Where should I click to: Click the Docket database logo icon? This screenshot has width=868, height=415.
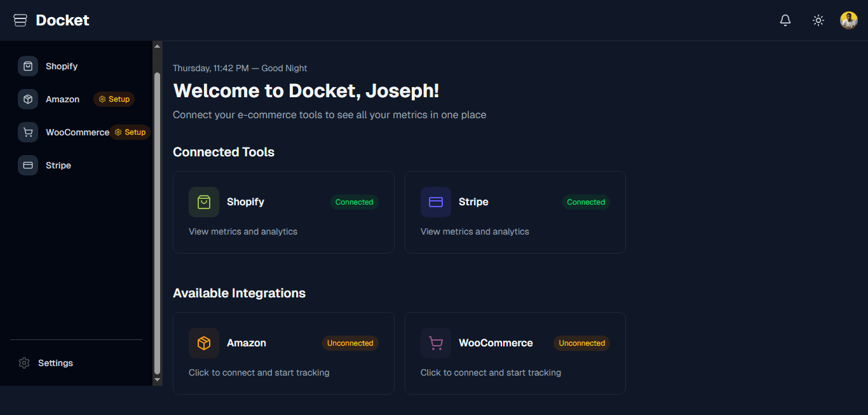(20, 20)
